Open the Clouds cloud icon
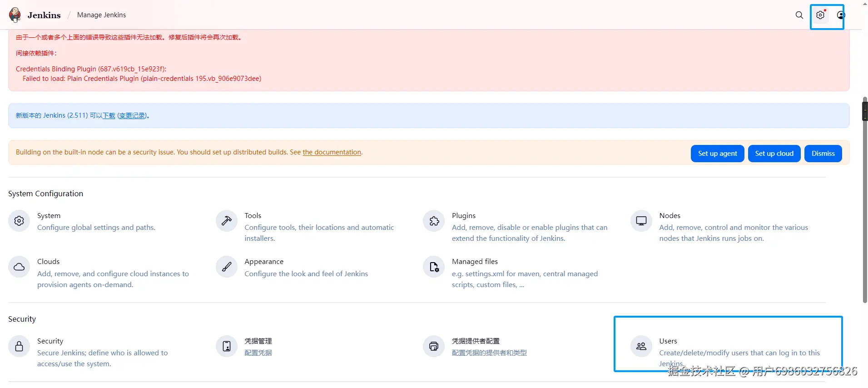Viewport: 868px width, 388px height. (x=19, y=267)
